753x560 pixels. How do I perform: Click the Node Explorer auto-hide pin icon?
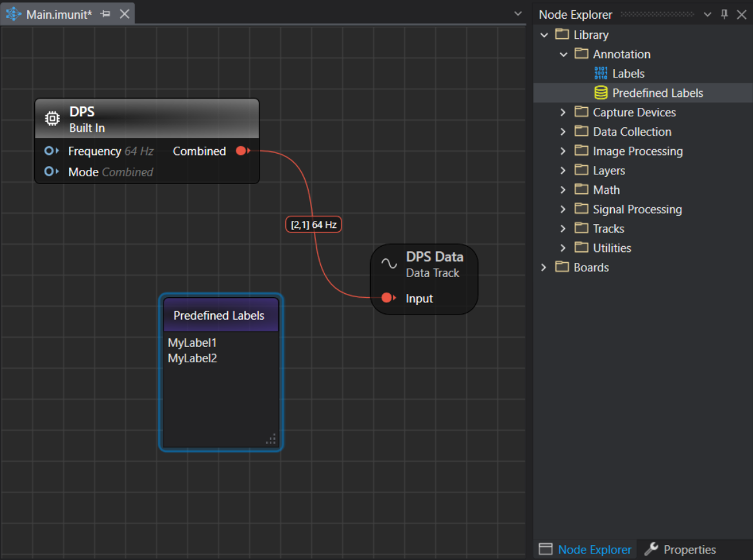point(725,15)
